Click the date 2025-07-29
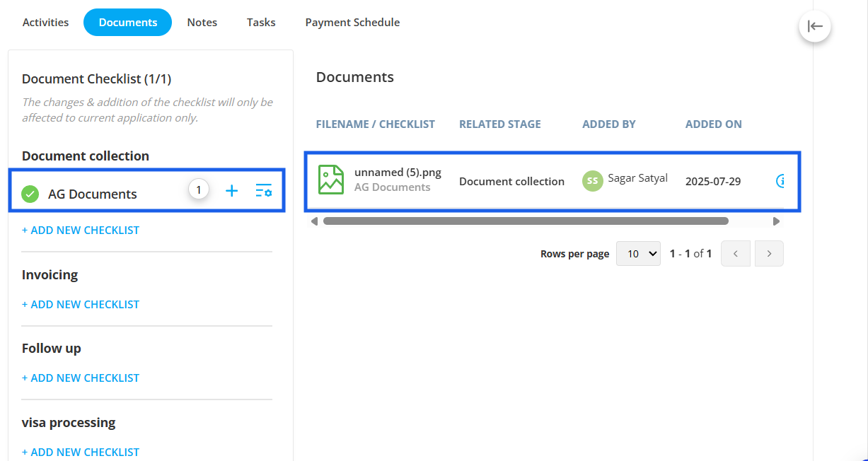868x461 pixels. (x=713, y=182)
